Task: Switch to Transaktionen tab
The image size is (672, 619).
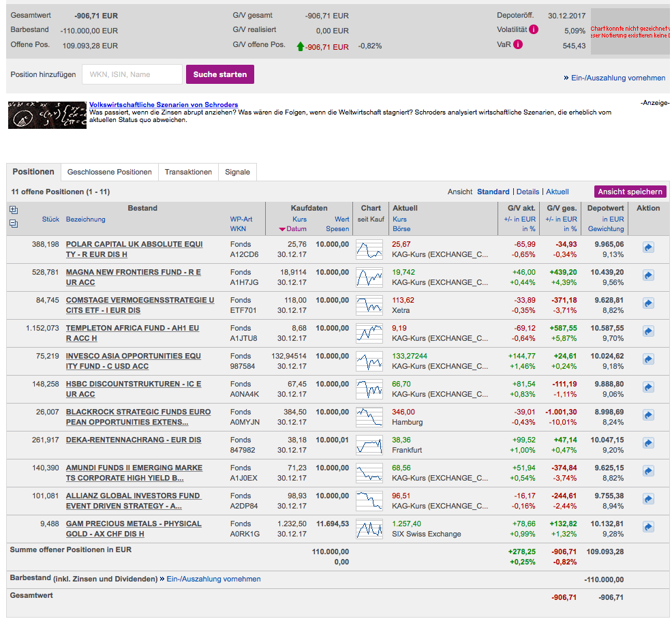Action: (188, 172)
